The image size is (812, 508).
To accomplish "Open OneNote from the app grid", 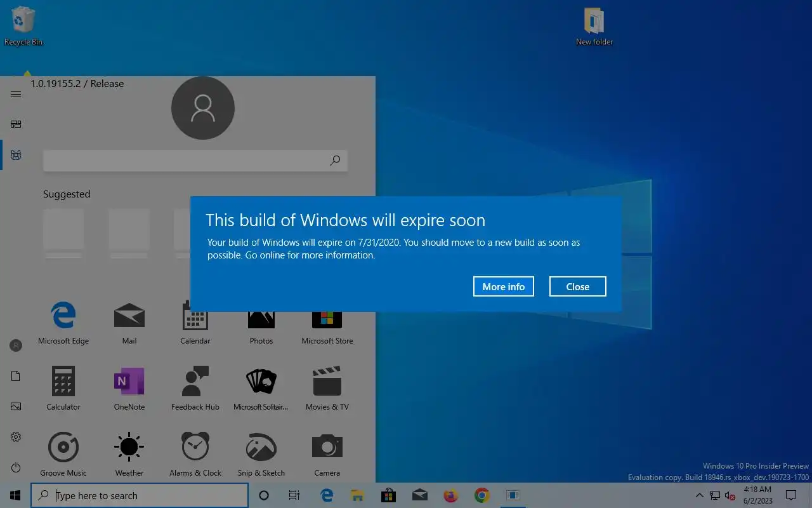I will coord(129,389).
